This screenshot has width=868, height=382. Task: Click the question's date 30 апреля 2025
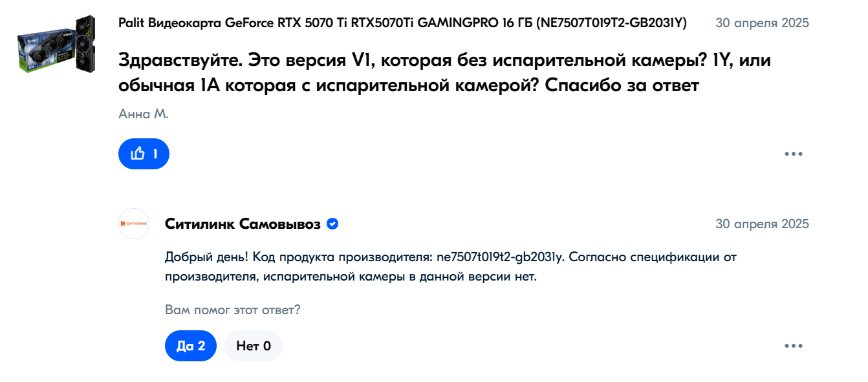762,23
